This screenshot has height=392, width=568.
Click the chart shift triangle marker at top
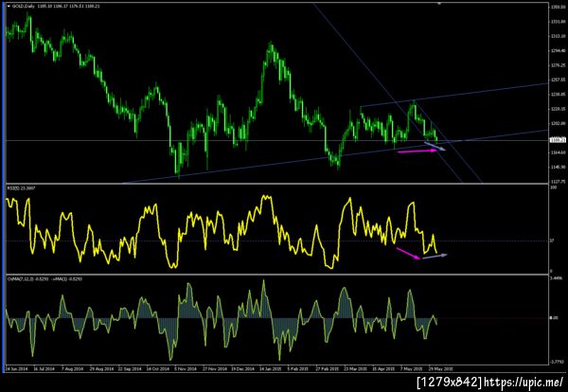click(439, 3)
